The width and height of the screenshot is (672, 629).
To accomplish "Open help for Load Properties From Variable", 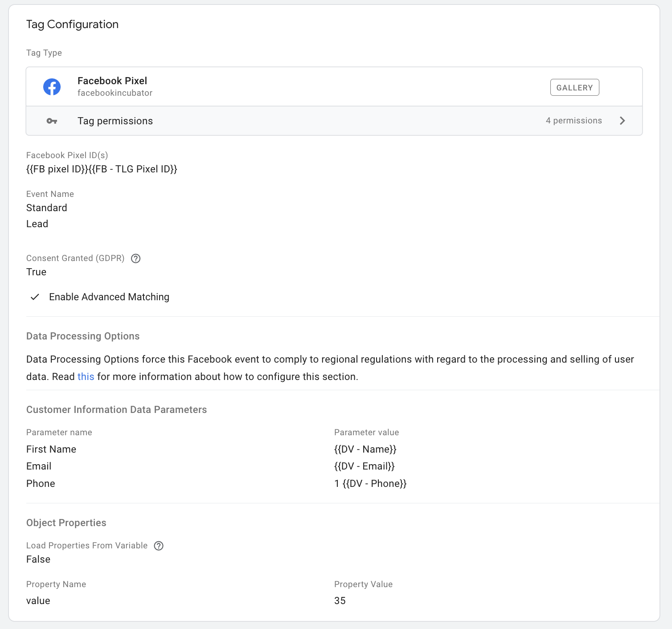I will (x=159, y=546).
